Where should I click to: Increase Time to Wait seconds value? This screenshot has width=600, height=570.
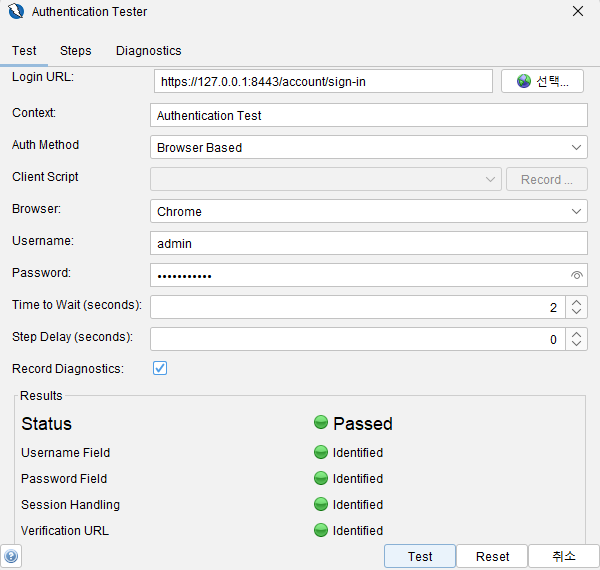coord(577,302)
